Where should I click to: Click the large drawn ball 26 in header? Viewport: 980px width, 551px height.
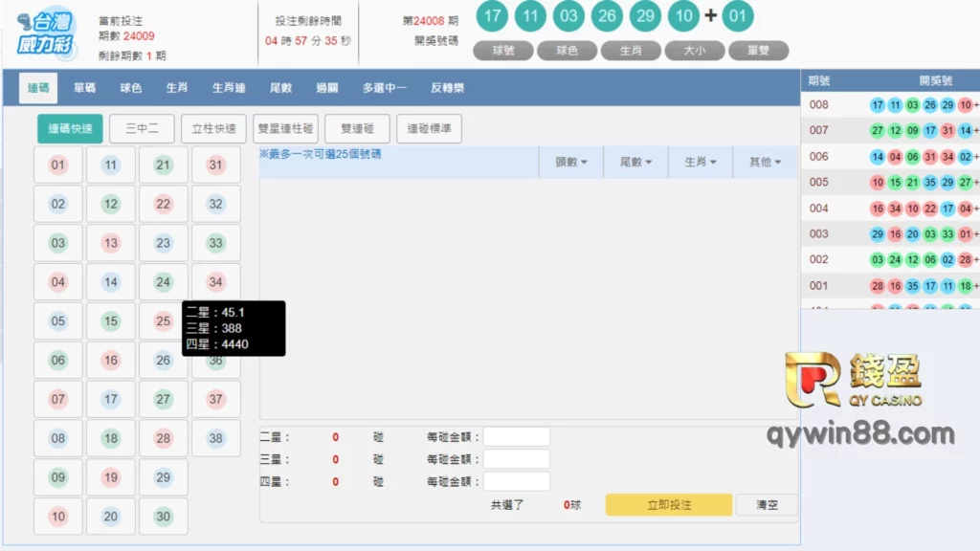[x=607, y=16]
